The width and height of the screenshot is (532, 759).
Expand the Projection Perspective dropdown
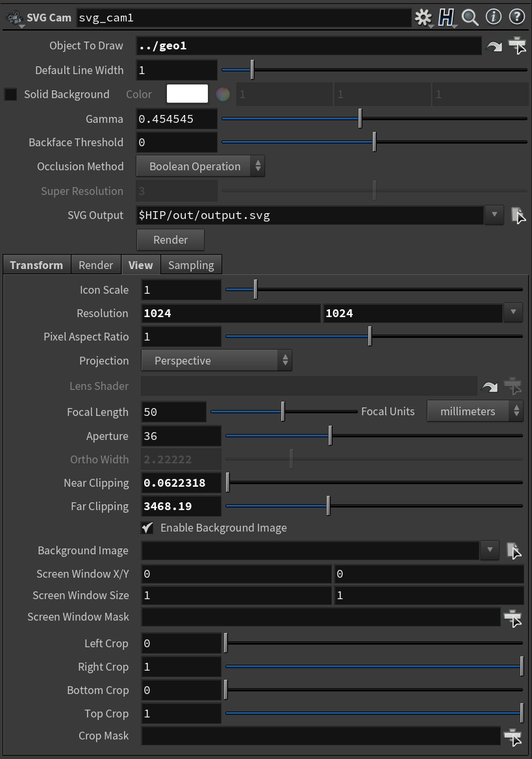point(216,361)
